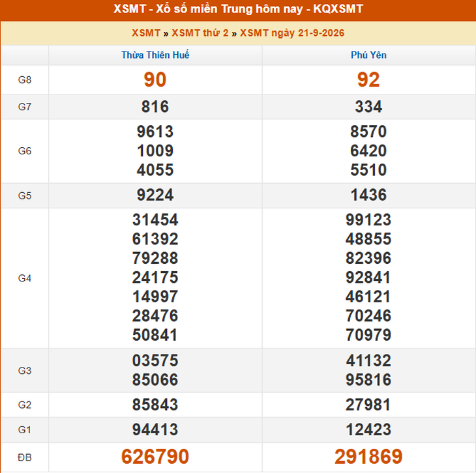Click the G4 number 50841
This screenshot has height=473, width=476.
[155, 335]
